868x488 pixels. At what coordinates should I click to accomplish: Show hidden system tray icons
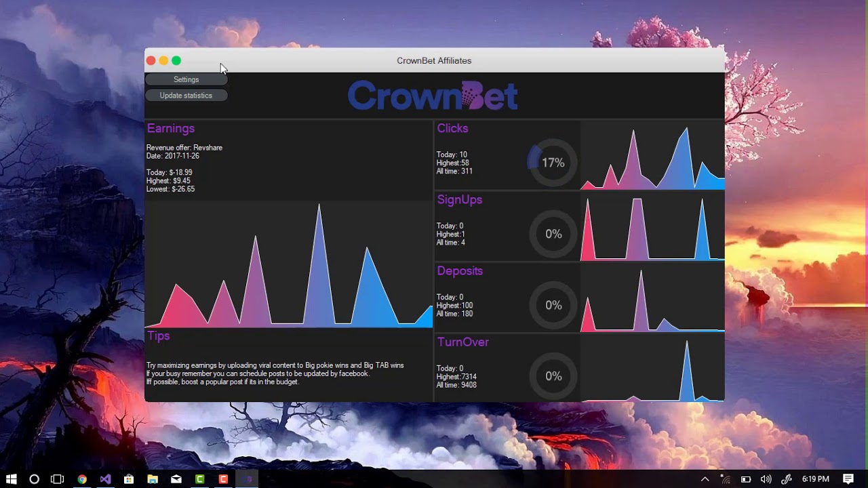(705, 479)
